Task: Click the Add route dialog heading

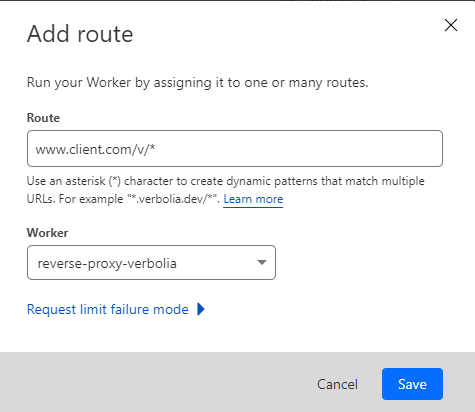Action: 80,34
